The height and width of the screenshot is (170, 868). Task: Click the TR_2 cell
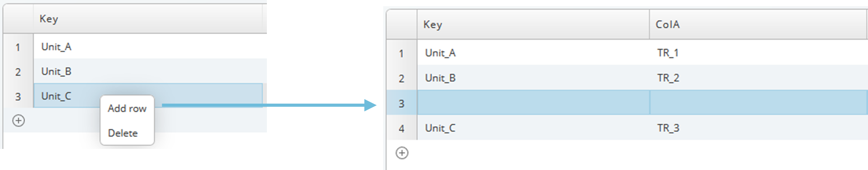(758, 78)
